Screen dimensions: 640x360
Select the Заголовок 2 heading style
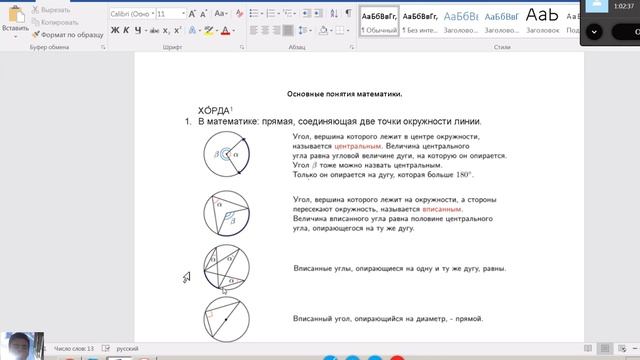pyautogui.click(x=502, y=22)
